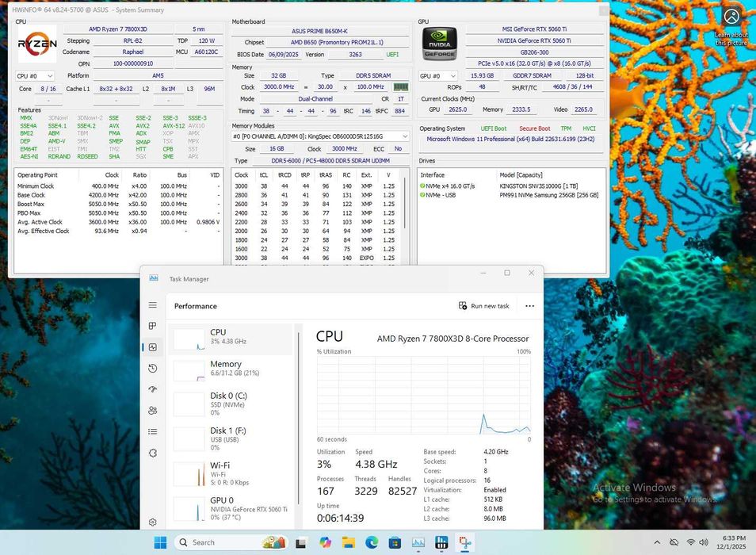
Task: Click the BIOS Date 06/09/2025 field
Action: pos(284,55)
